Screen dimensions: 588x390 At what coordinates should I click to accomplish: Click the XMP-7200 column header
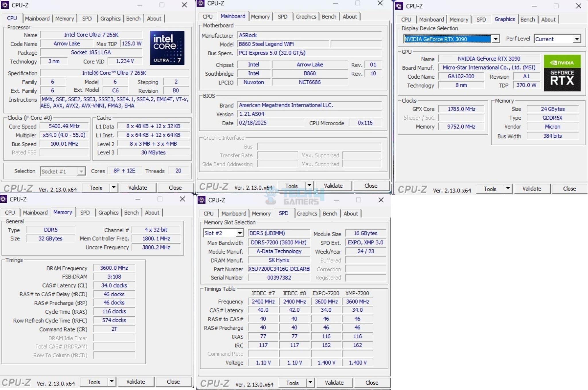pyautogui.click(x=357, y=293)
